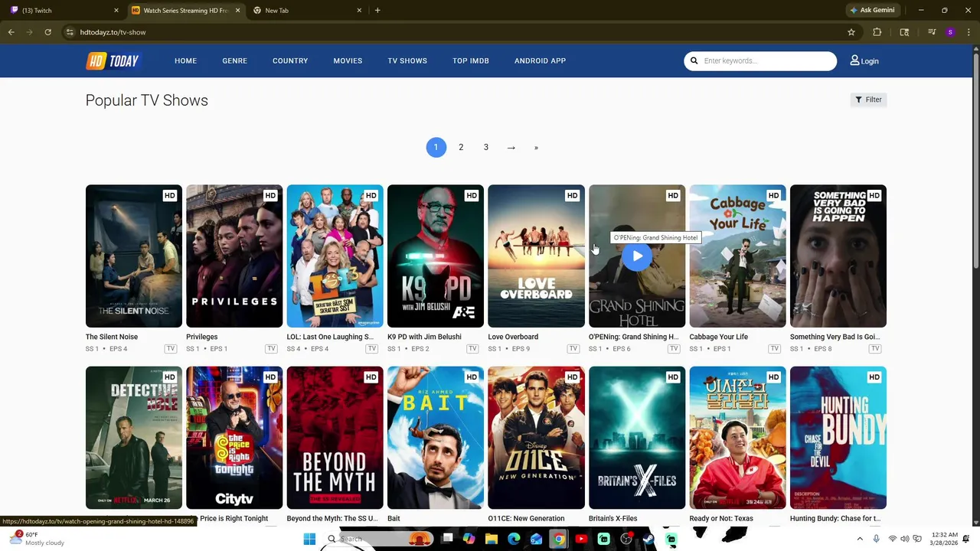Open the TOP IMDB page

(x=471, y=61)
